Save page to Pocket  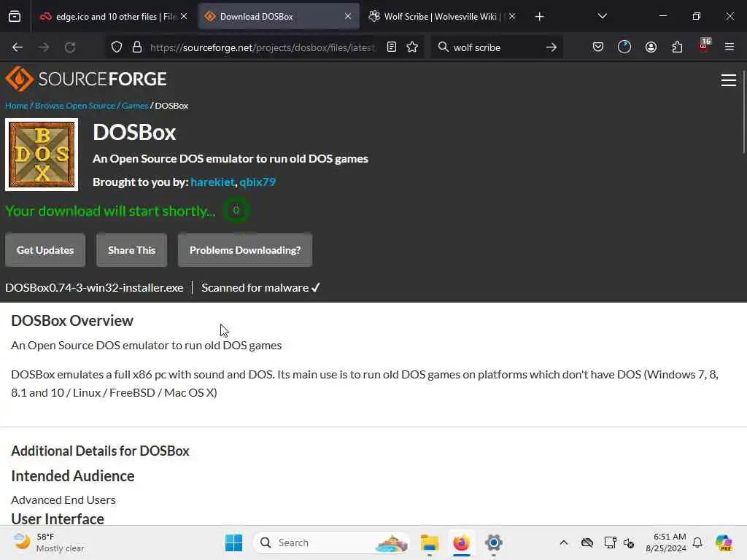tap(598, 47)
